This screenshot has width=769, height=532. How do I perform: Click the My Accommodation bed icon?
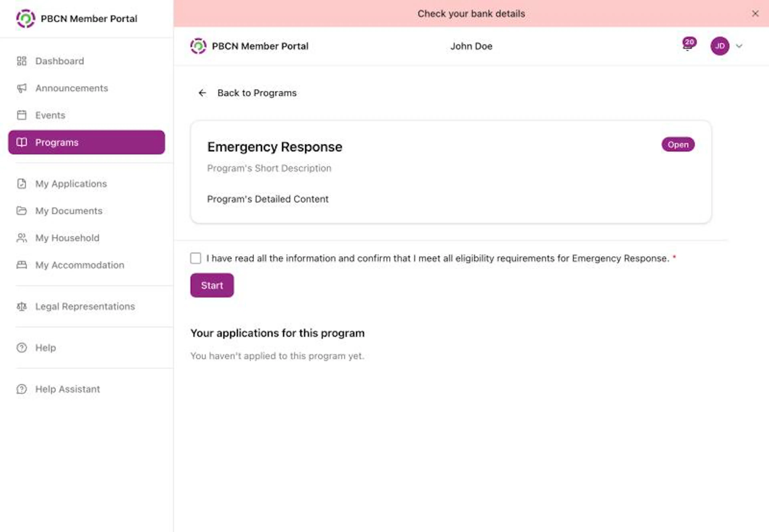pyautogui.click(x=22, y=265)
